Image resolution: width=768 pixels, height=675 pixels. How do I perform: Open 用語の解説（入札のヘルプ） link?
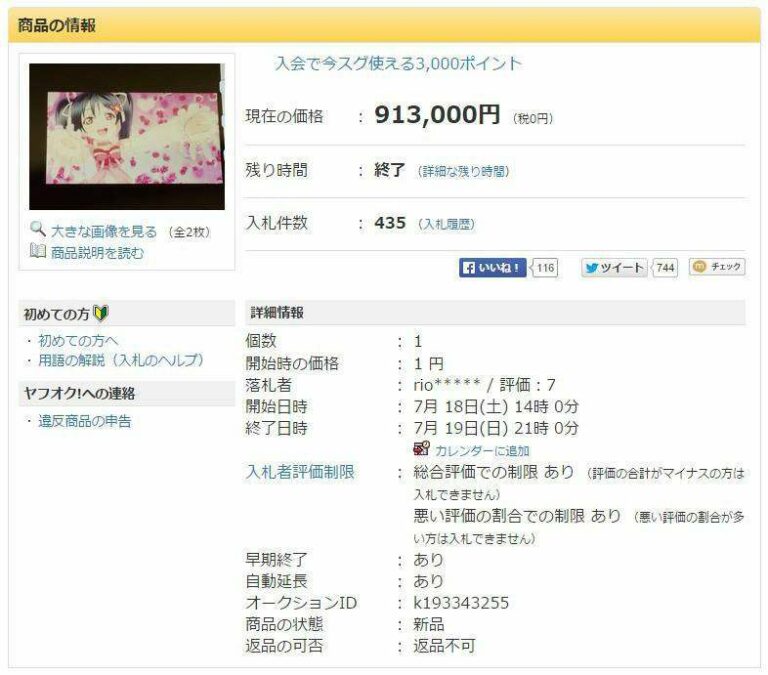[x=121, y=360]
